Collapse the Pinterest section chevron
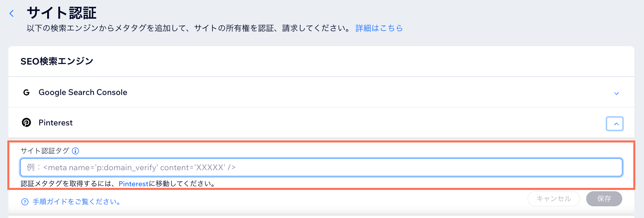This screenshot has width=644, height=218. (615, 124)
